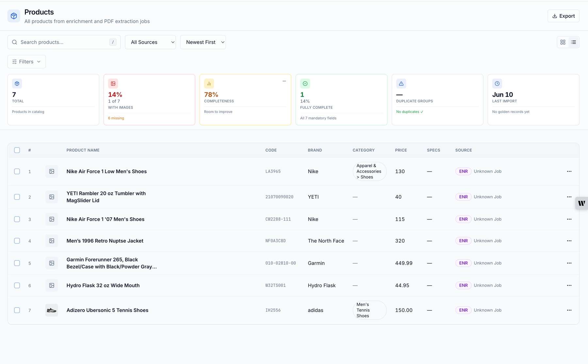Image resolution: width=588 pixels, height=364 pixels.
Task: Click the Brand column header
Action: pyautogui.click(x=315, y=150)
